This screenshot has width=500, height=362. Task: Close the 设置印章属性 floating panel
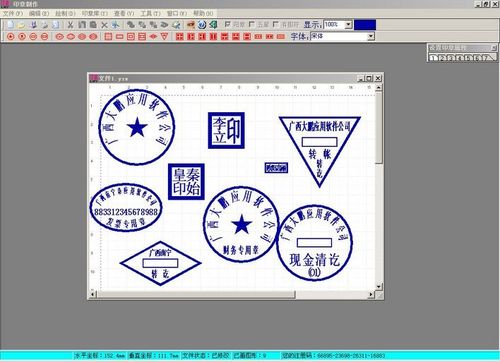click(494, 48)
